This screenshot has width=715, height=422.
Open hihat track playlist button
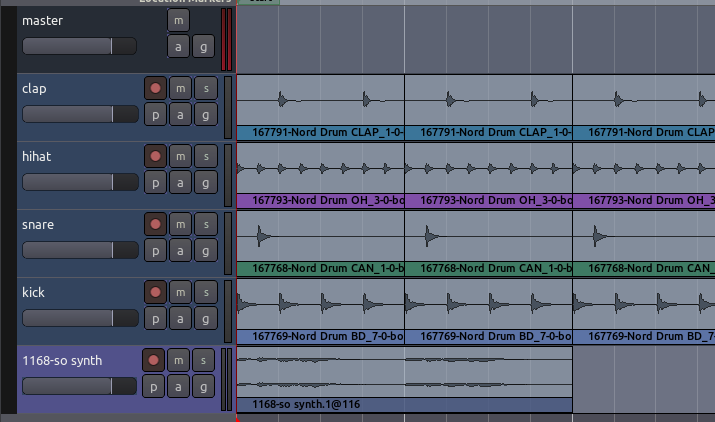tap(155, 182)
